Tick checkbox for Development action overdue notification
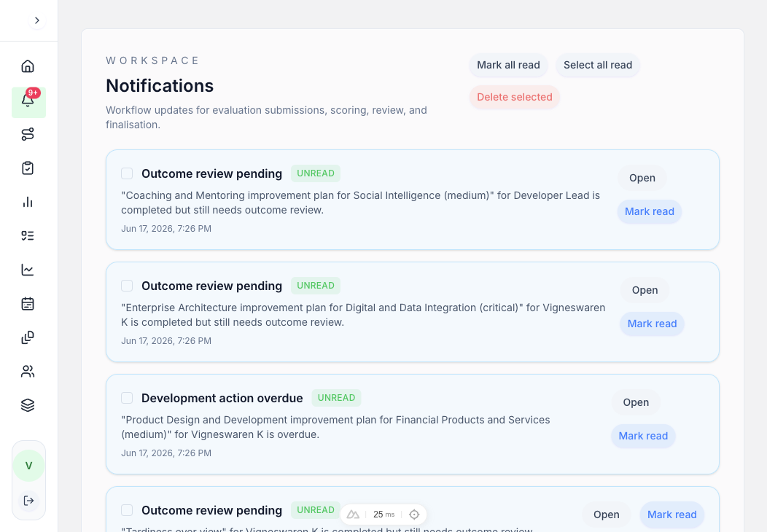This screenshot has height=532, width=767. [x=127, y=398]
